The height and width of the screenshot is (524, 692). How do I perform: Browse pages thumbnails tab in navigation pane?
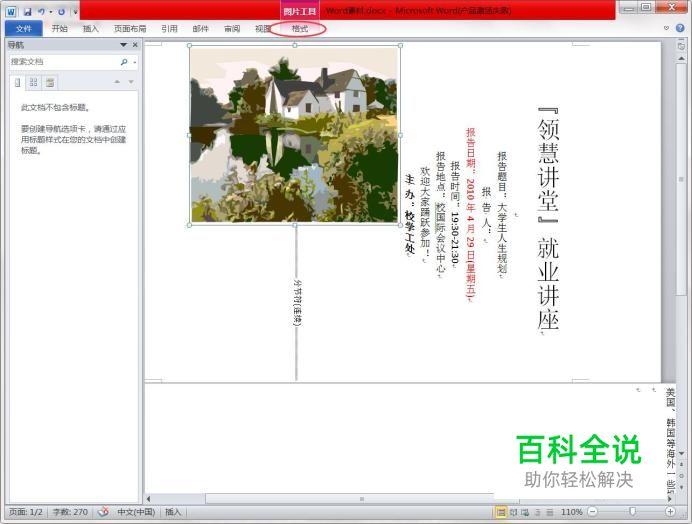coord(34,83)
